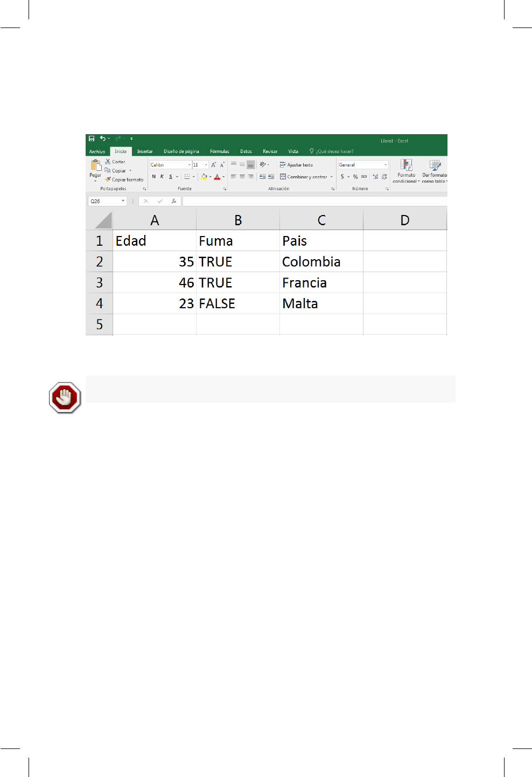Open the Name Box dropdown arrow

123,201
